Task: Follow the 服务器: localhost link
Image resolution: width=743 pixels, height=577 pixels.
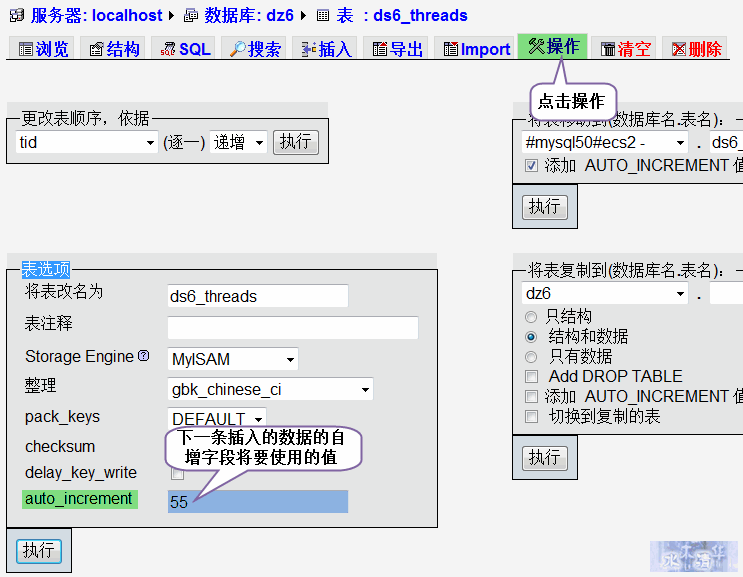Action: click(x=97, y=15)
